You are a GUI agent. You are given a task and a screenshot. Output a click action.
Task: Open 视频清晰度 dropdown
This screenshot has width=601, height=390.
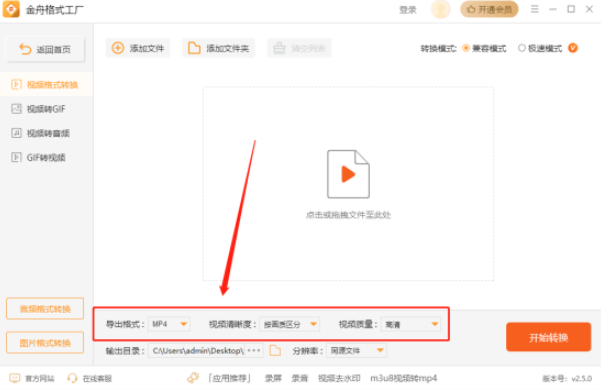pos(289,324)
